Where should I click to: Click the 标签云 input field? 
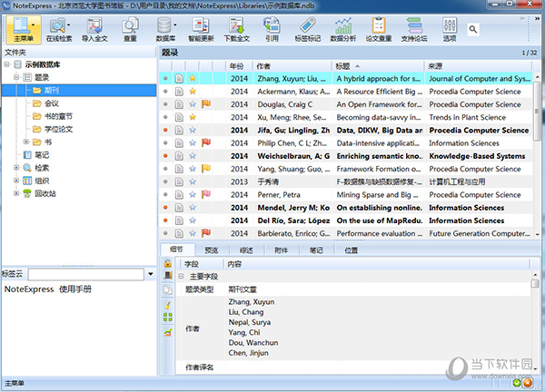[x=86, y=274]
